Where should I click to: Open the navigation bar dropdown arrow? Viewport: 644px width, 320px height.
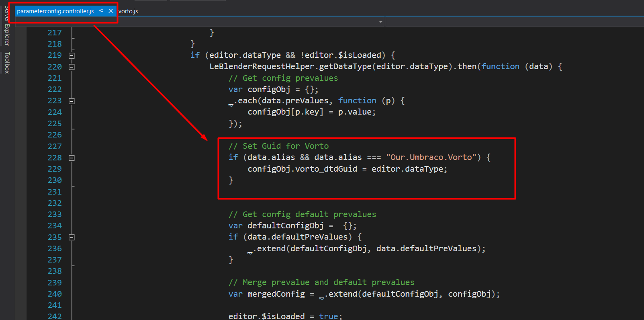tap(380, 22)
